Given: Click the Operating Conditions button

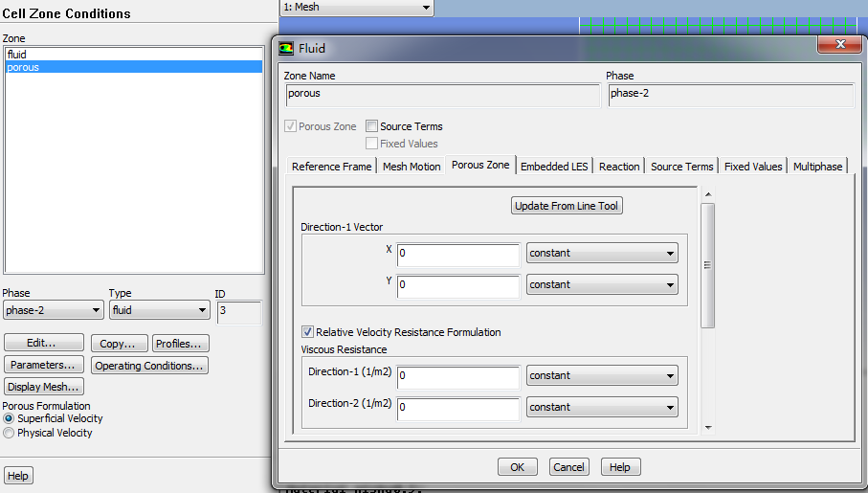Looking at the screenshot, I should (149, 366).
